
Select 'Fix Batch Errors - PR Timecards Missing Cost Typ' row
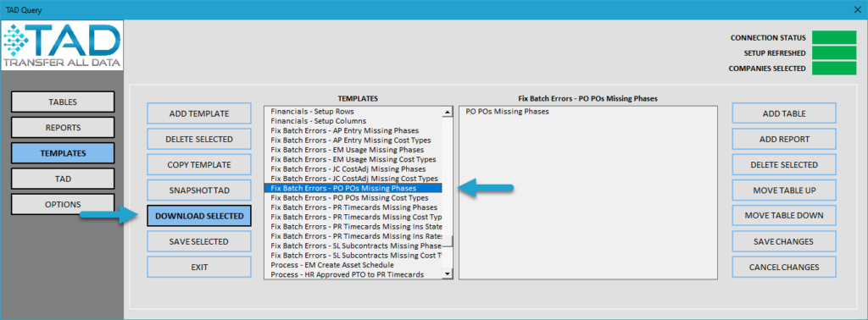pyautogui.click(x=353, y=217)
